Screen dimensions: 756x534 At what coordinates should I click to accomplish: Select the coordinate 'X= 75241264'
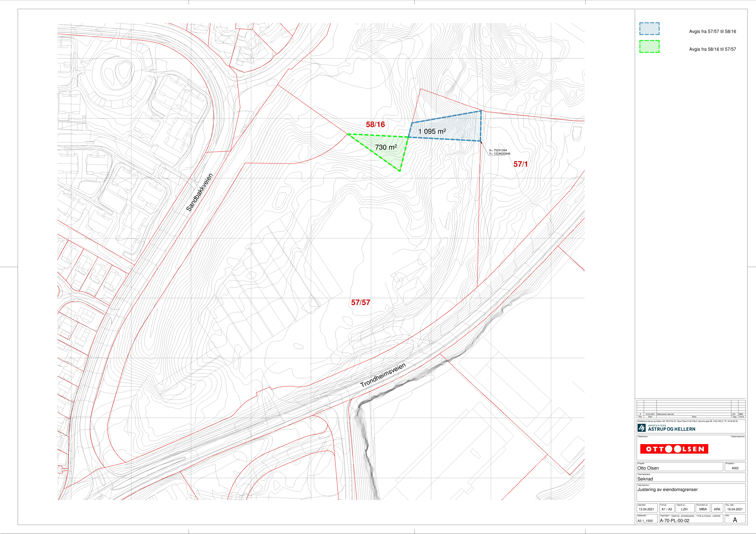point(498,150)
